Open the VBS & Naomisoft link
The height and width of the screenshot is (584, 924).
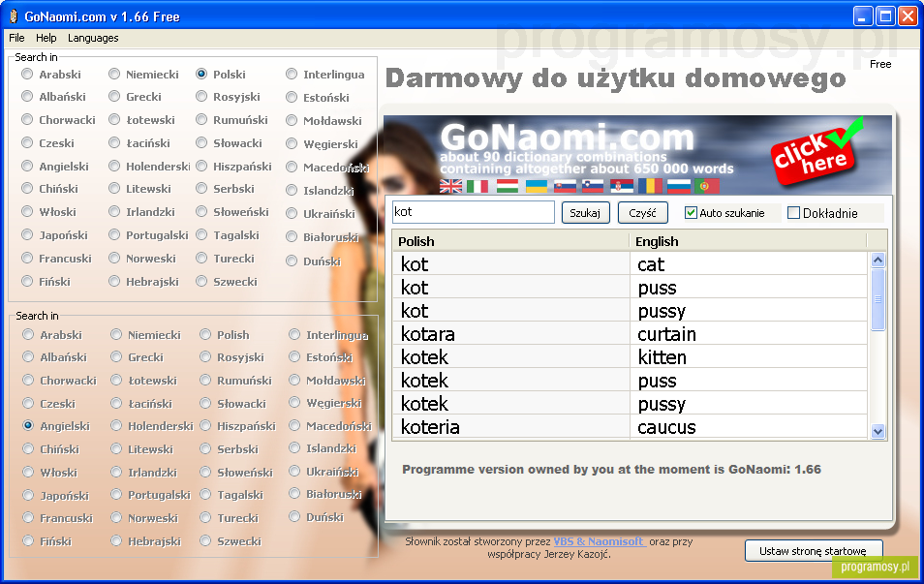coord(600,541)
